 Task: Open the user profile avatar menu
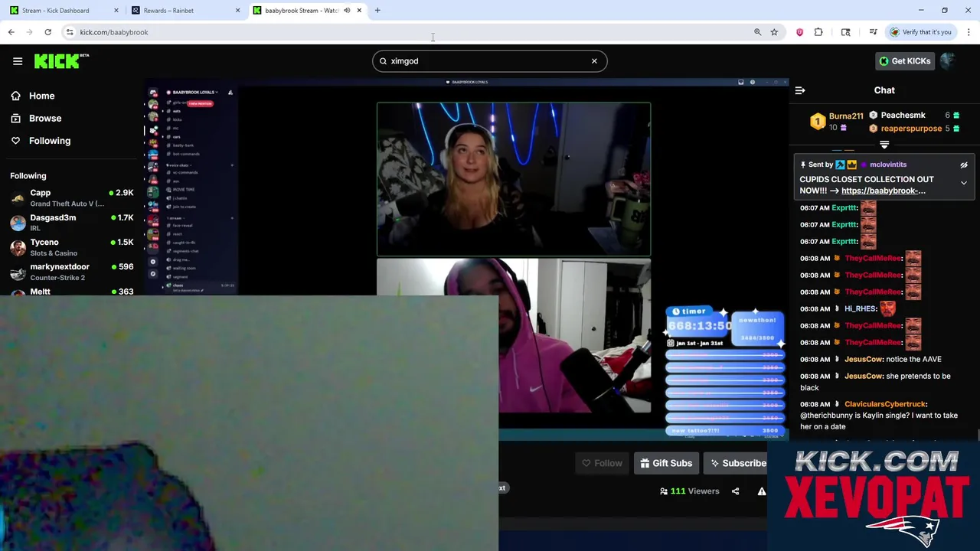(x=949, y=61)
